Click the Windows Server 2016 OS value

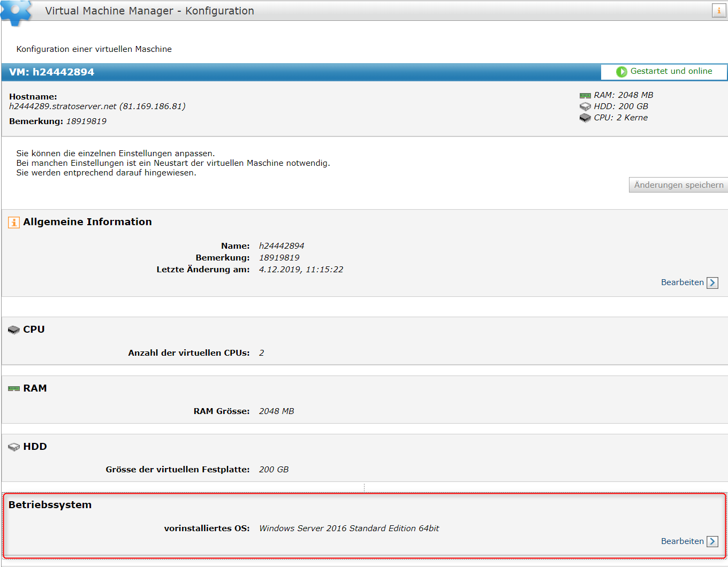pos(348,528)
